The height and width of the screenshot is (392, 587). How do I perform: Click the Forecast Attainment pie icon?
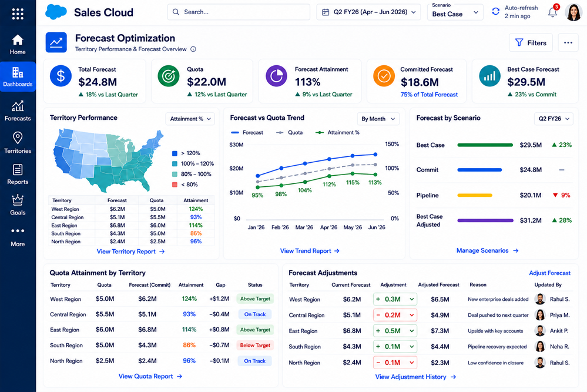(x=276, y=76)
